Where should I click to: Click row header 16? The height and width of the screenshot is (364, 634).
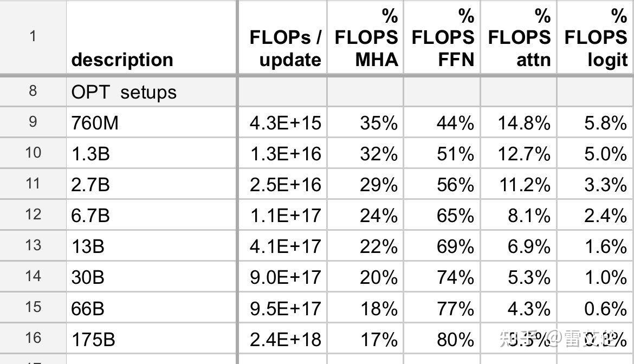(33, 339)
